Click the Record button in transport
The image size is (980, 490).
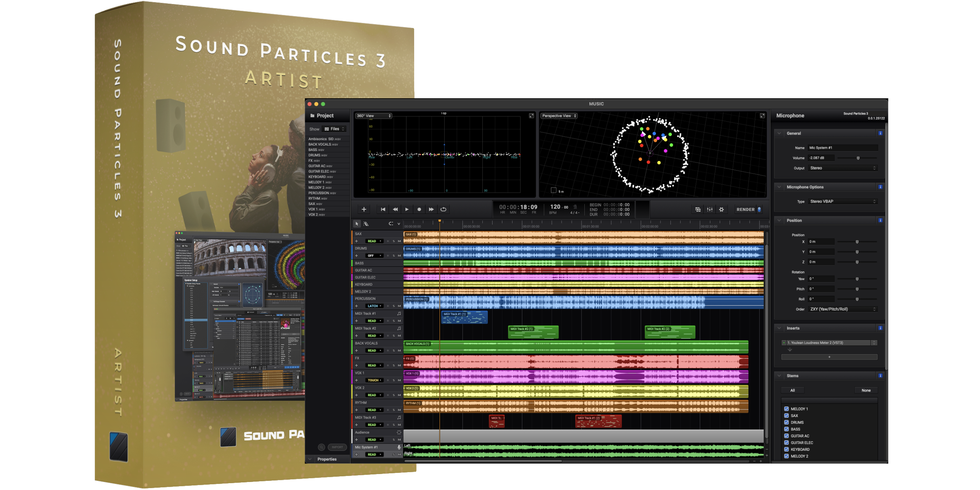419,209
